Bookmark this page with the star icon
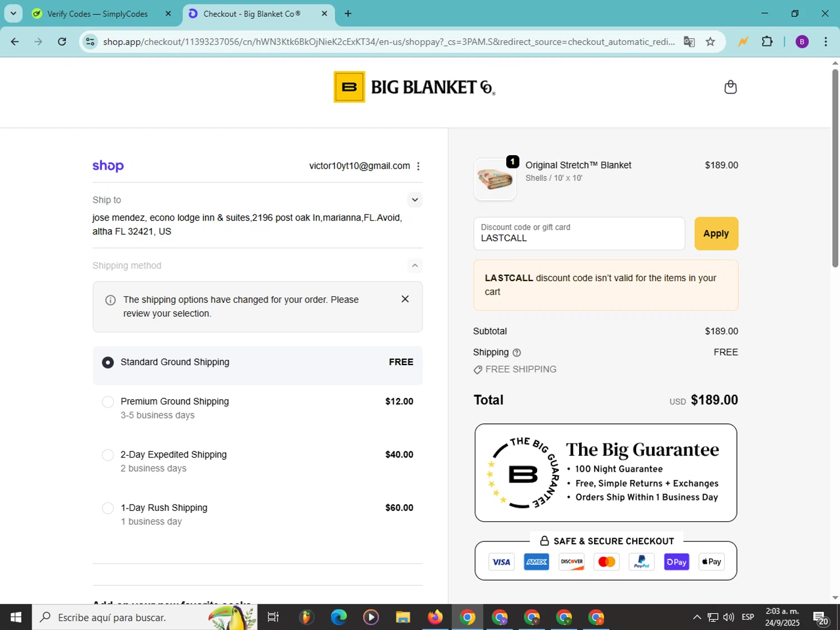This screenshot has width=840, height=630. [710, 41]
